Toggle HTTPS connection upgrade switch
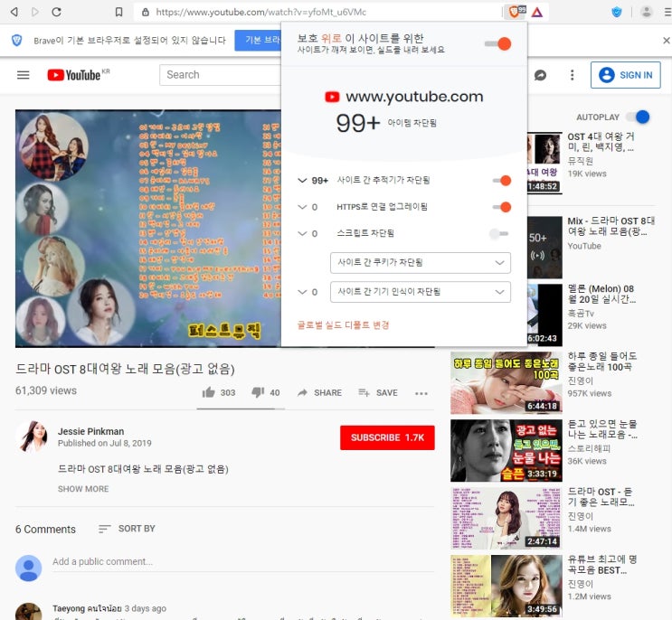This screenshot has width=672, height=620. coord(501,207)
